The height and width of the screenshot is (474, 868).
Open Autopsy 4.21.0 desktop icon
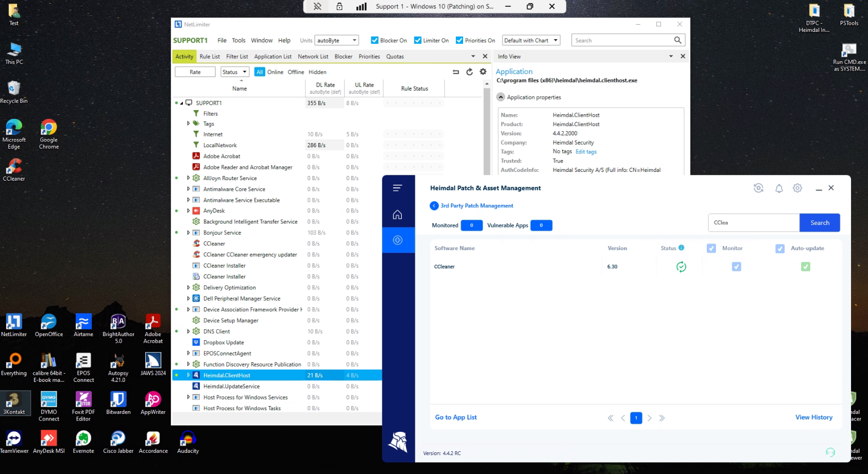[x=118, y=367]
